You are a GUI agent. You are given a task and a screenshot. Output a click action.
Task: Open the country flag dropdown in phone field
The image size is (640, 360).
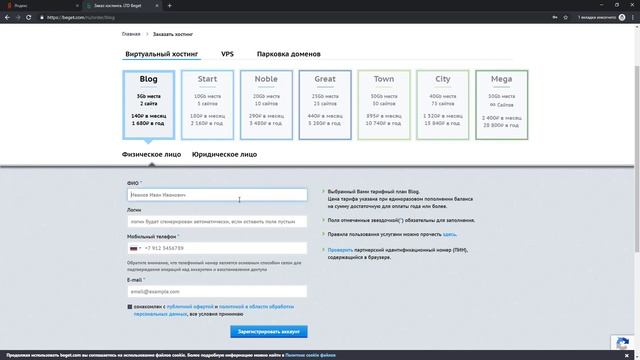tap(135, 248)
